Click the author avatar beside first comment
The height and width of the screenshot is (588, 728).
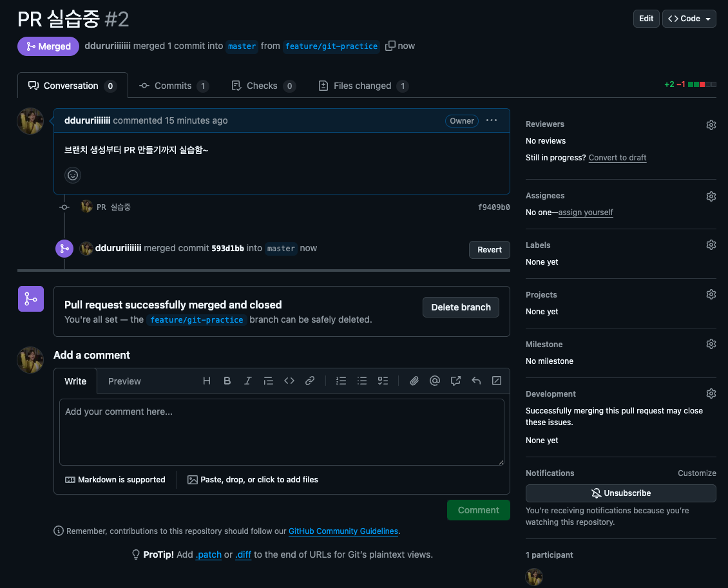click(x=31, y=121)
